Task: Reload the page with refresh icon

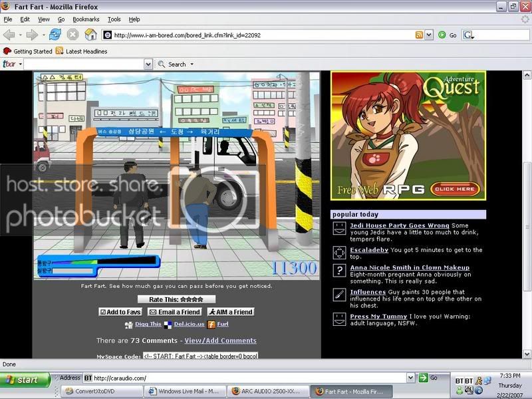Action: tap(55, 35)
